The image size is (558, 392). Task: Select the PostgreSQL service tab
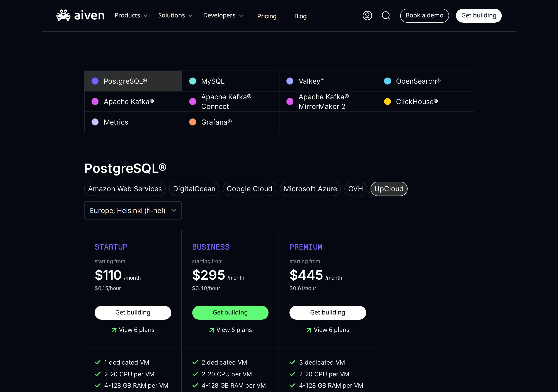coord(133,81)
